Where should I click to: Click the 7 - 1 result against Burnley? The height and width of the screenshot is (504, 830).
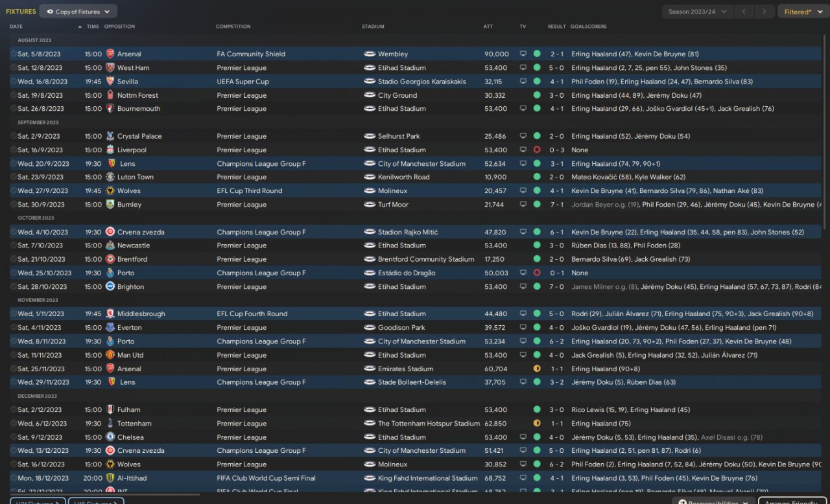pyautogui.click(x=557, y=204)
